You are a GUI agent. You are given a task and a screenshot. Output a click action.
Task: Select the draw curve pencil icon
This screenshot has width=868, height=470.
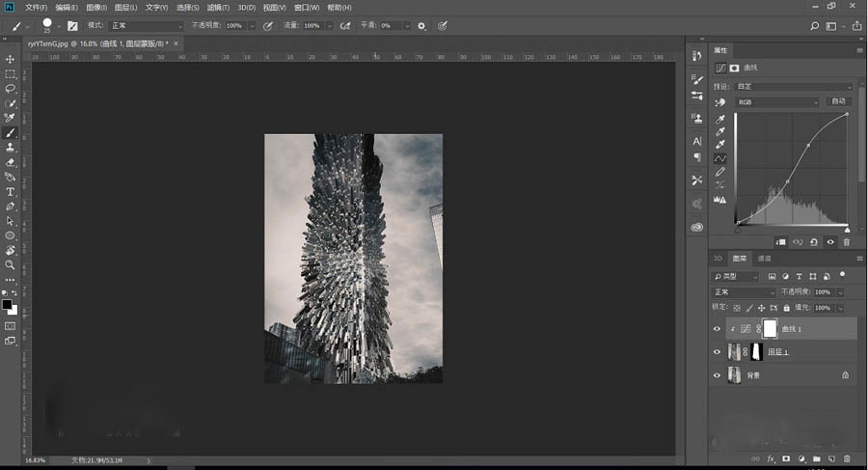(720, 172)
